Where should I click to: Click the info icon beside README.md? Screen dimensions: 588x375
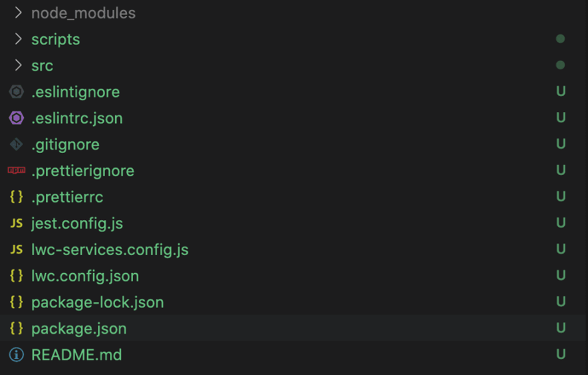pos(16,354)
